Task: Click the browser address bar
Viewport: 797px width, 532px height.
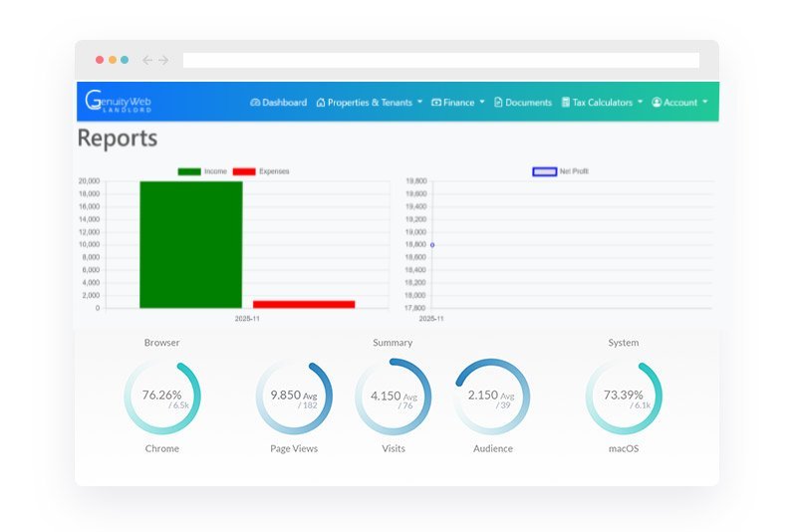Action: point(440,60)
